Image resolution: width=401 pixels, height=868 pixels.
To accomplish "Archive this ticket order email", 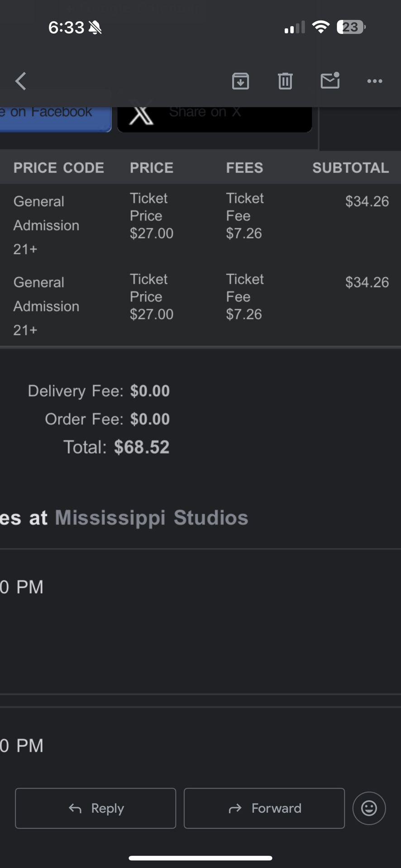I will 241,81.
